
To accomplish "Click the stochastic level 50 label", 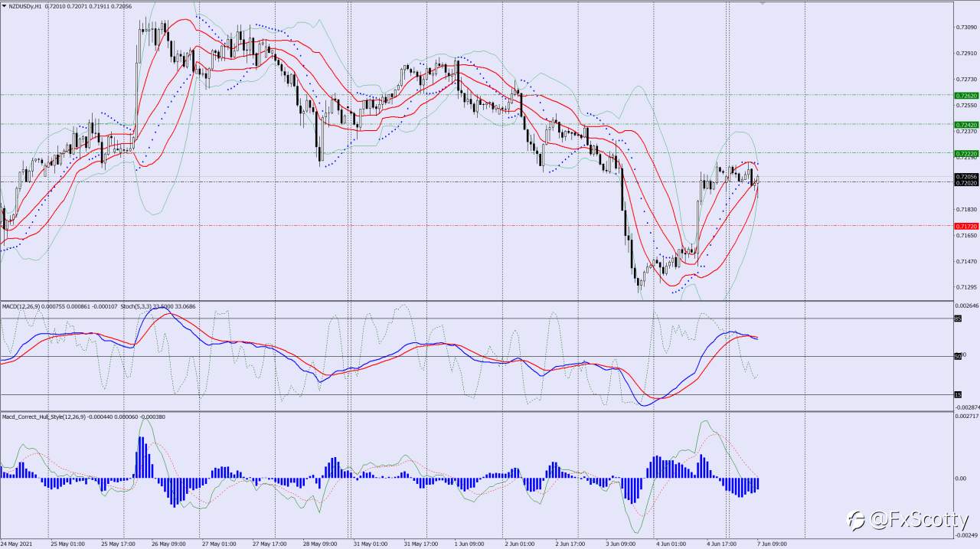I will tap(958, 356).
